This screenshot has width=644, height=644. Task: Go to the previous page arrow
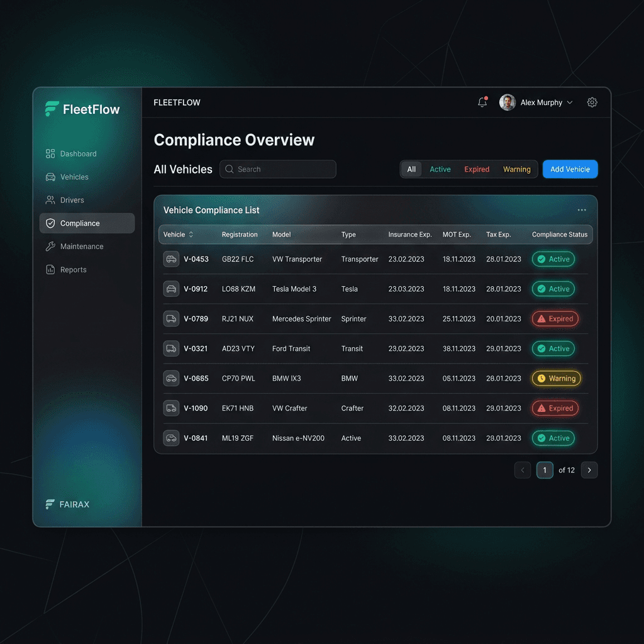coord(523,470)
